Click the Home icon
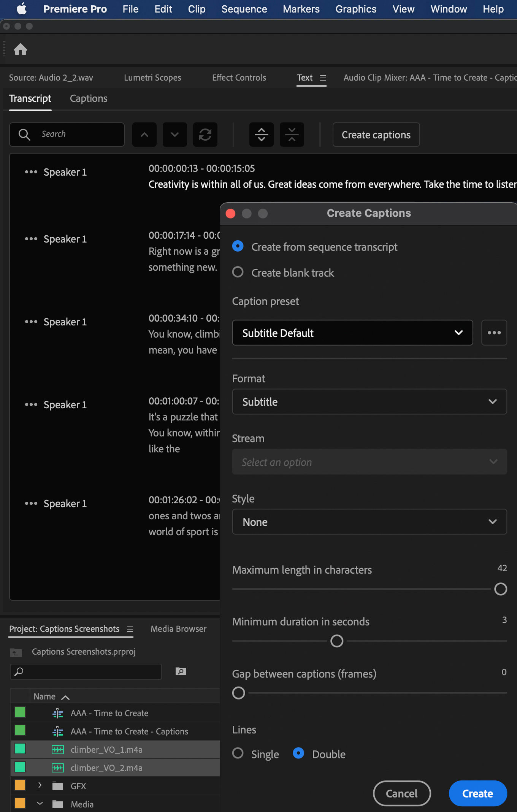The width and height of the screenshot is (517, 812). click(x=21, y=49)
